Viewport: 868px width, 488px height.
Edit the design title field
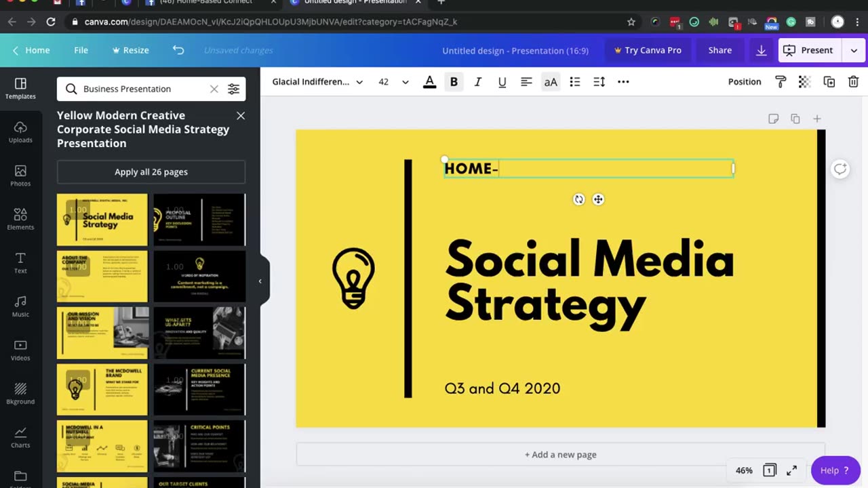(x=515, y=50)
